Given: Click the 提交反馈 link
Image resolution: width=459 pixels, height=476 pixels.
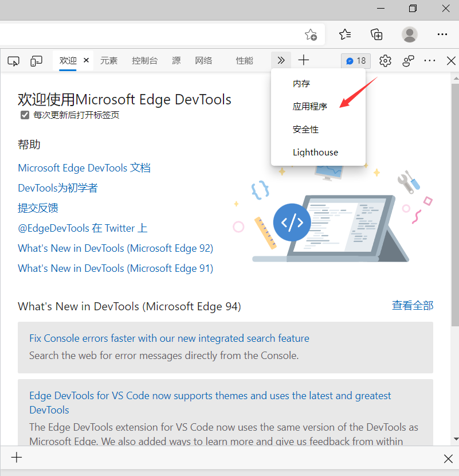Looking at the screenshot, I should (x=38, y=208).
